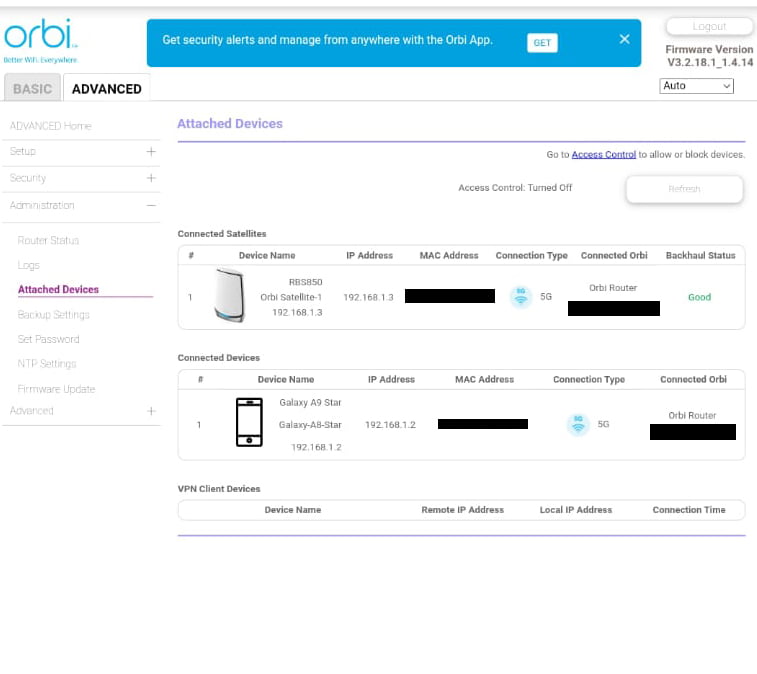Follow the Access Control link
Screen dimensions: 757x674
[x=603, y=154]
